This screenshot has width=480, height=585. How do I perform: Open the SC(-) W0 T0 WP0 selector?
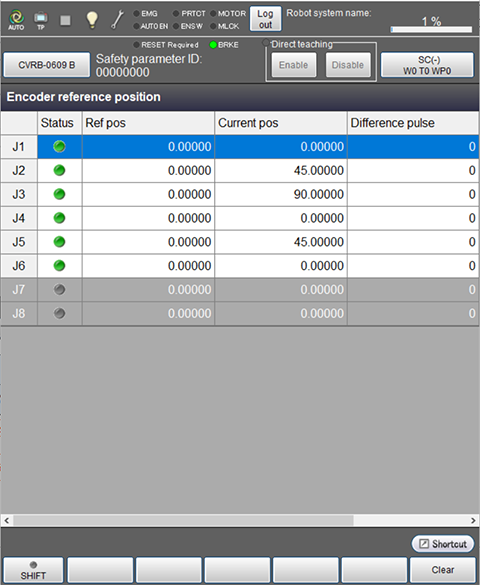[427, 65]
